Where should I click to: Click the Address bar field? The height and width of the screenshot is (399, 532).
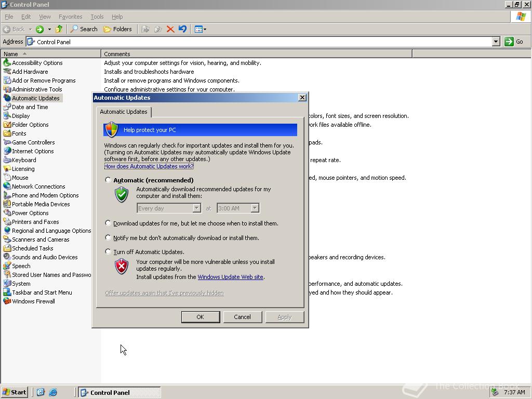click(259, 42)
